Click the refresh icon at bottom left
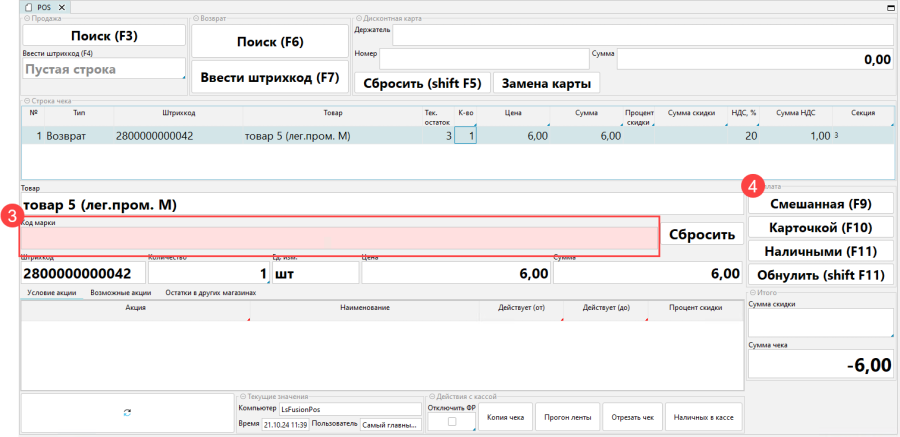Image resolution: width=900 pixels, height=437 pixels. (127, 412)
